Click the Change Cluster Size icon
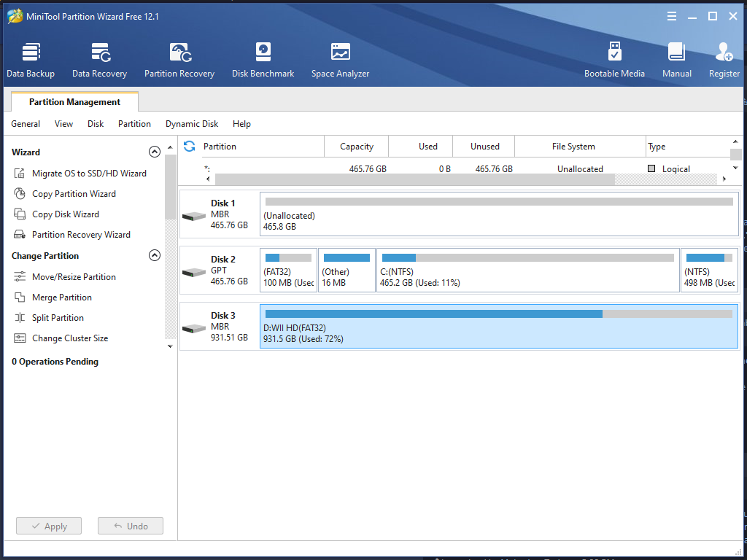 click(x=20, y=338)
